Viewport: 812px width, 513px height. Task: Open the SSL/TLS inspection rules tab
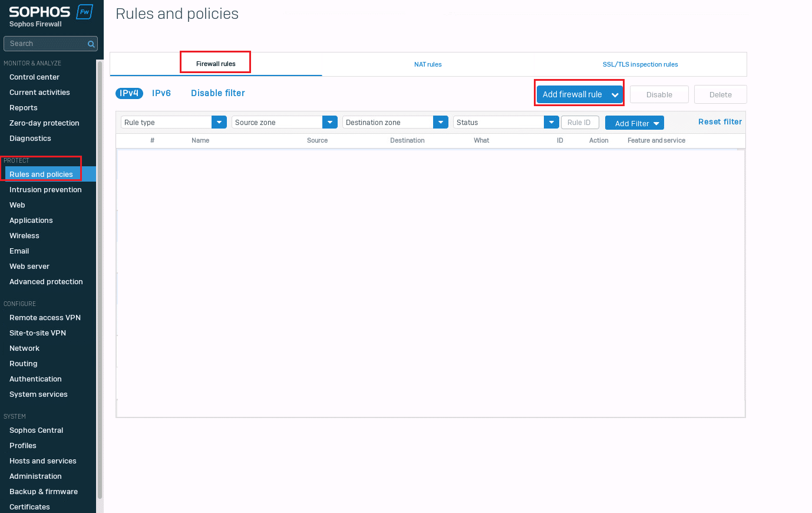[x=640, y=64]
